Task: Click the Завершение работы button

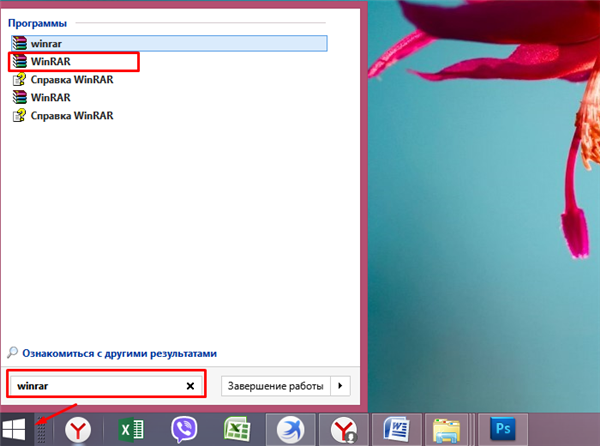Action: click(276, 386)
